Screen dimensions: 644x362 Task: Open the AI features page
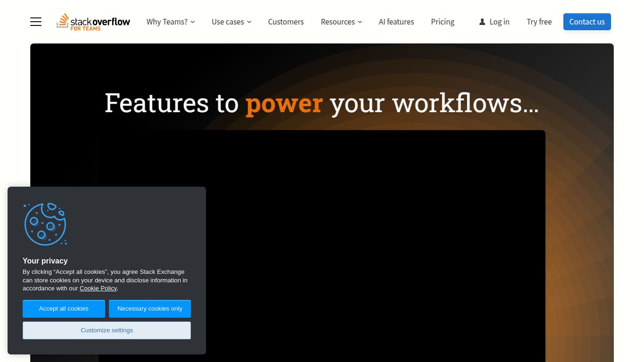click(396, 22)
